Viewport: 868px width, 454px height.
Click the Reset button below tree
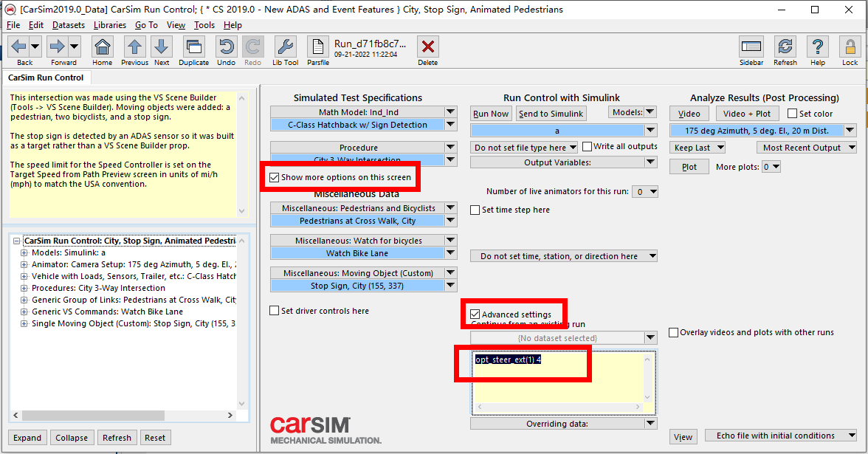pos(155,437)
